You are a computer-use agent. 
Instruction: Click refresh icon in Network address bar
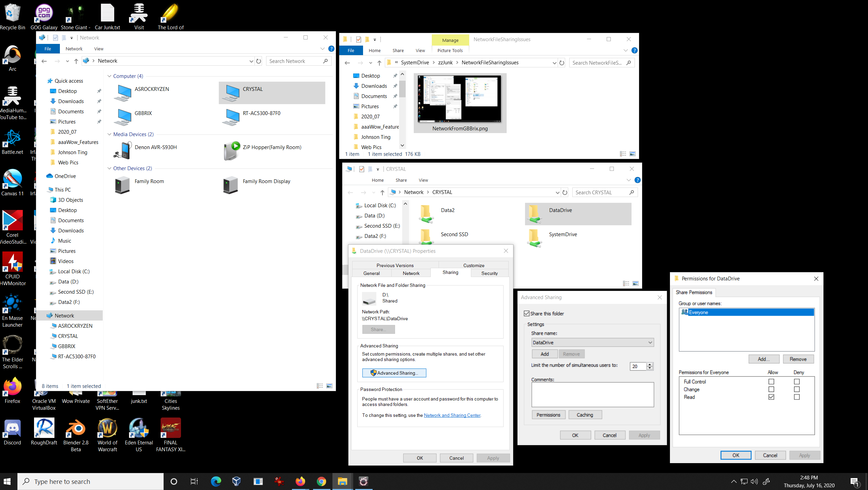tap(259, 61)
